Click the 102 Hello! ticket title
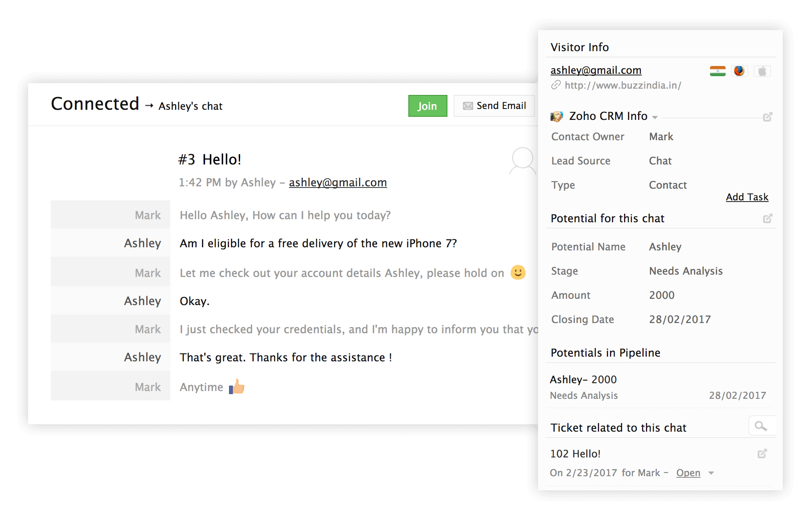Image resolution: width=812 pixels, height=518 pixels. [575, 454]
